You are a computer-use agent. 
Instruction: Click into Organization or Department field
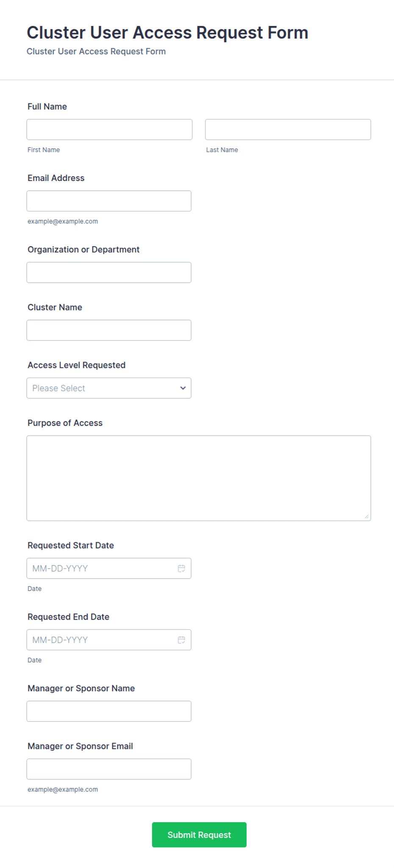click(x=109, y=273)
